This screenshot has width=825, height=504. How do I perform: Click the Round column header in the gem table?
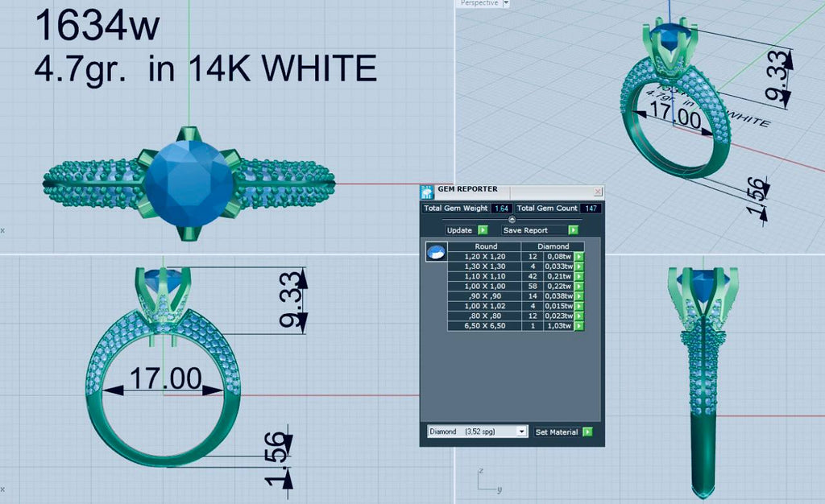486,246
